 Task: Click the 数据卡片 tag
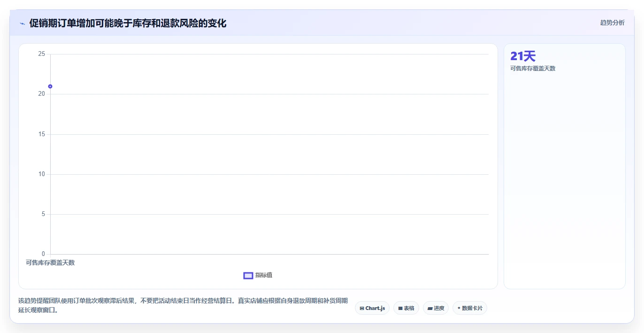coord(470,308)
